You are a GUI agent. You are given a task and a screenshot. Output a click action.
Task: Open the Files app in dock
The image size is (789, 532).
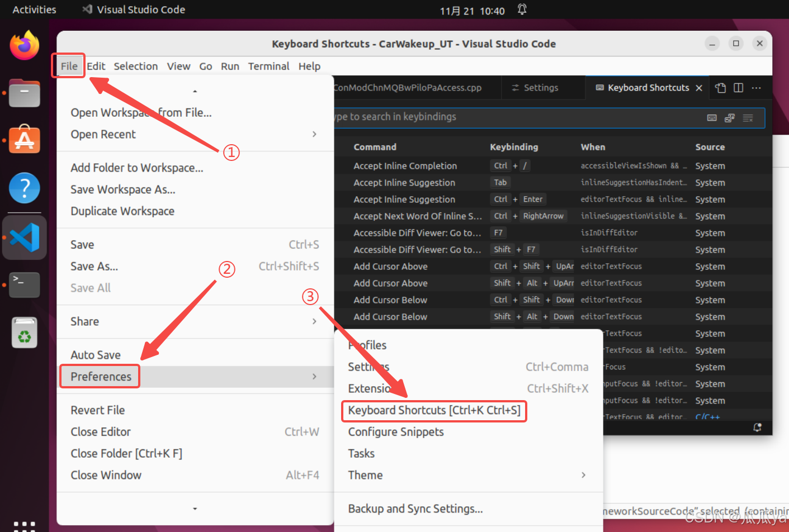click(x=25, y=93)
